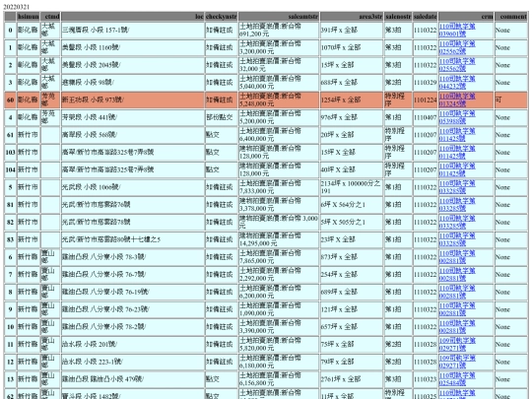Click the sale date cell 1101224

(426, 100)
